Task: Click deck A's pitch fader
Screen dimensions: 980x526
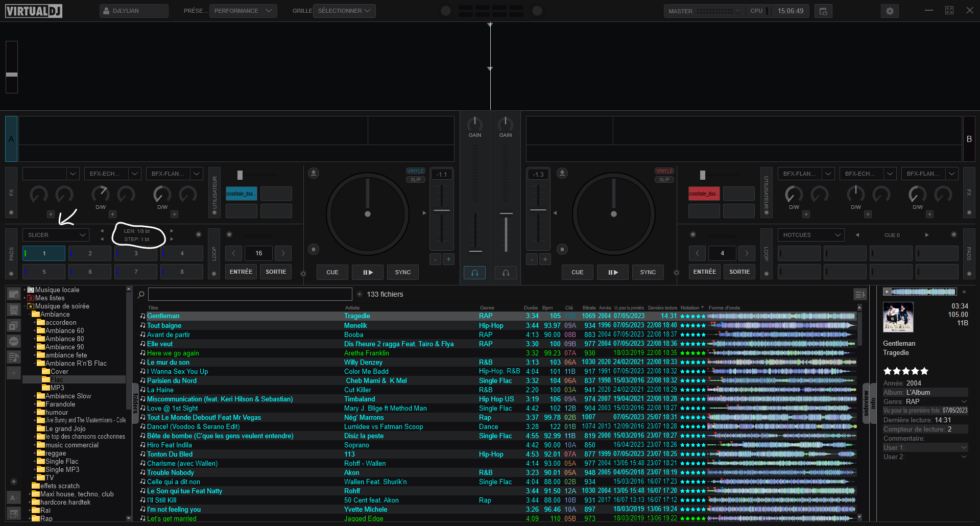Action: (x=442, y=210)
